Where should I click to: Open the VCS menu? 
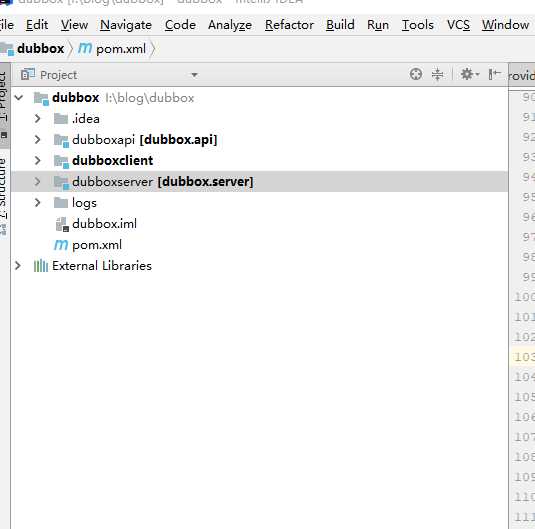pos(458,25)
